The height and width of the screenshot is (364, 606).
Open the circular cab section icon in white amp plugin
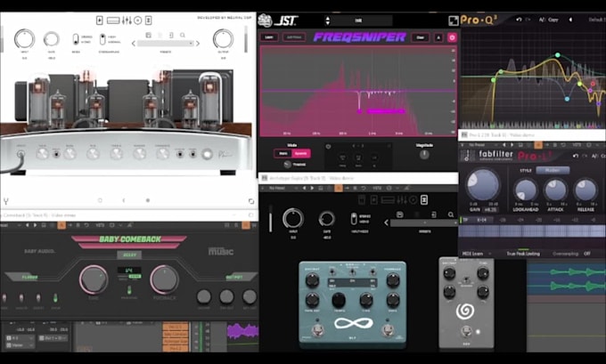(x=137, y=20)
